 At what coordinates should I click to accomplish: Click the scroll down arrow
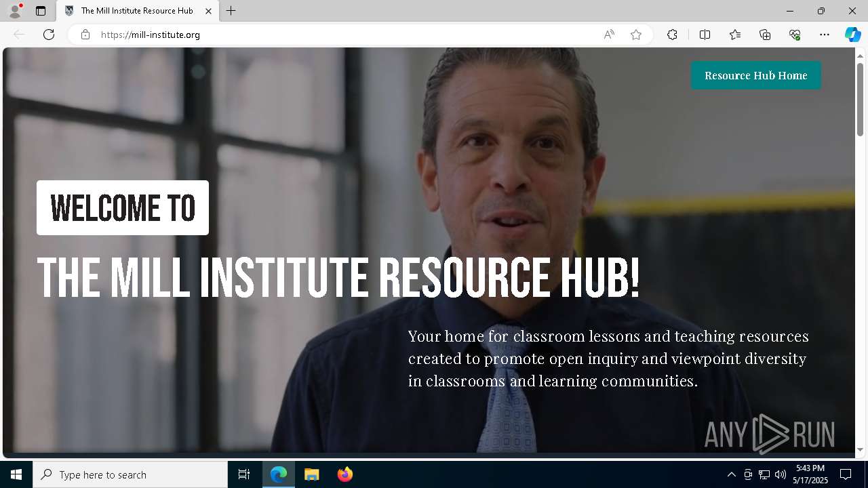[x=861, y=449]
